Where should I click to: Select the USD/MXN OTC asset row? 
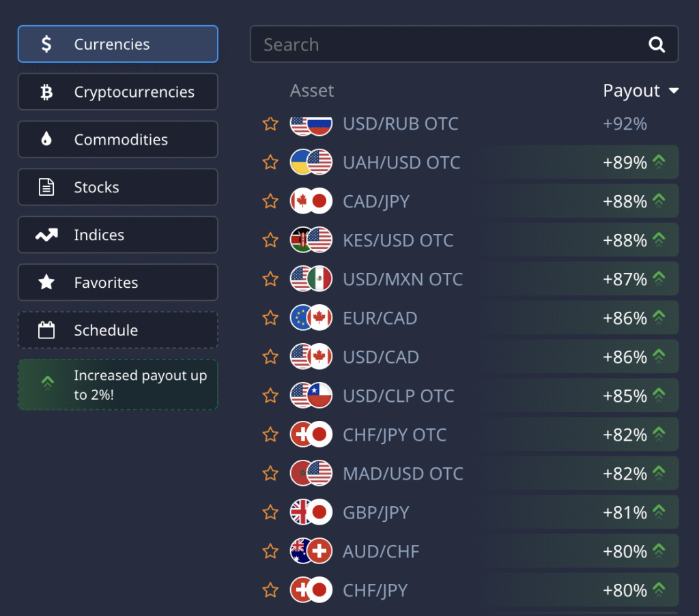coord(403,279)
